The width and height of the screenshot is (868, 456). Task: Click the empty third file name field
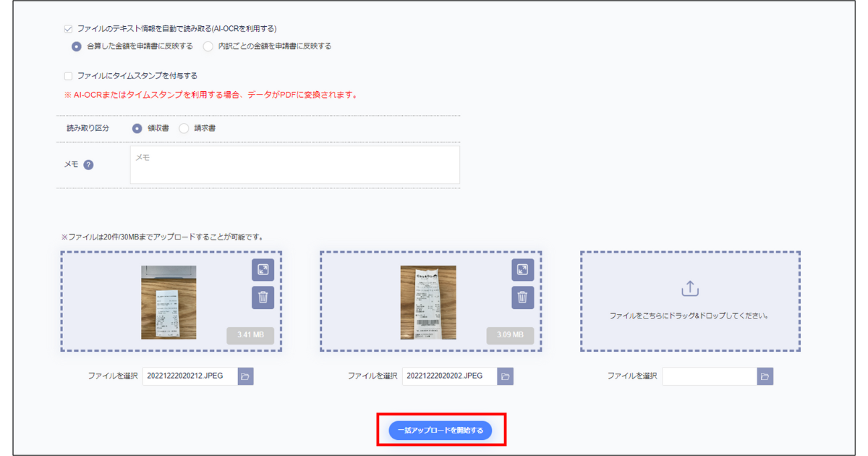pyautogui.click(x=709, y=376)
